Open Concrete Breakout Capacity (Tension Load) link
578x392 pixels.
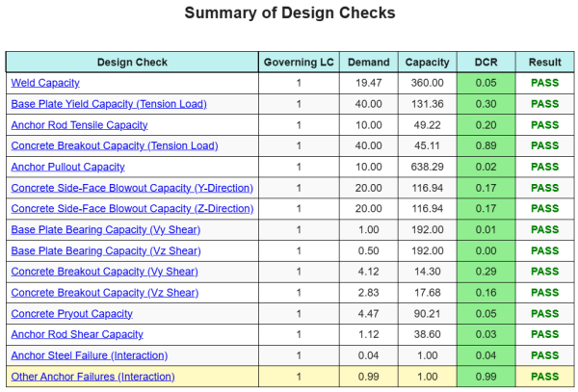[x=115, y=146]
